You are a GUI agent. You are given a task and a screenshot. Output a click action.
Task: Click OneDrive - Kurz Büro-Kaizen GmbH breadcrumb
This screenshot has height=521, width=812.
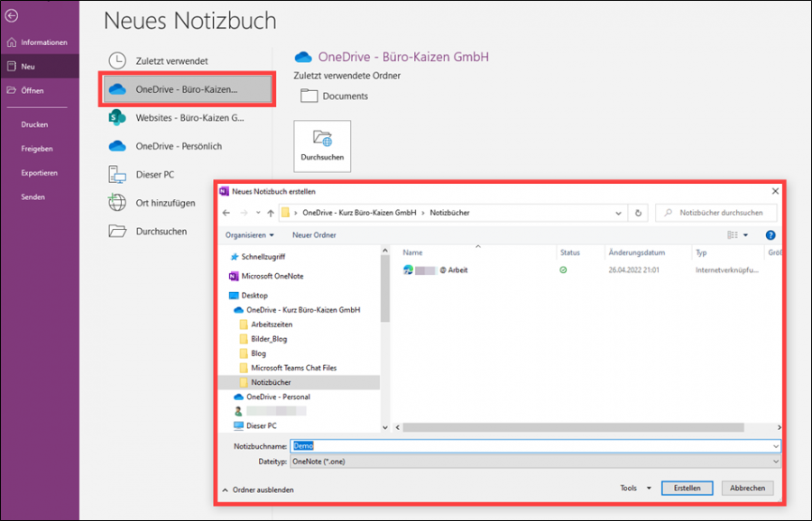click(x=359, y=213)
